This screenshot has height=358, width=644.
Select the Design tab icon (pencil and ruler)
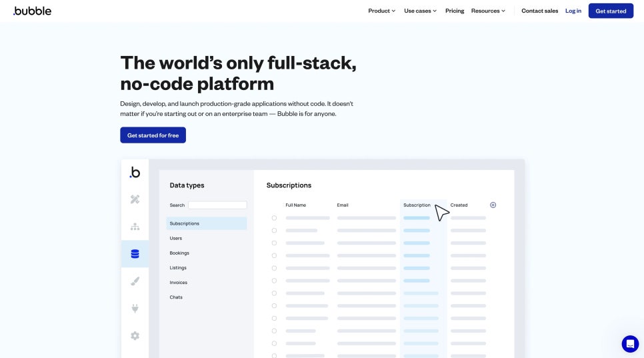(x=135, y=199)
